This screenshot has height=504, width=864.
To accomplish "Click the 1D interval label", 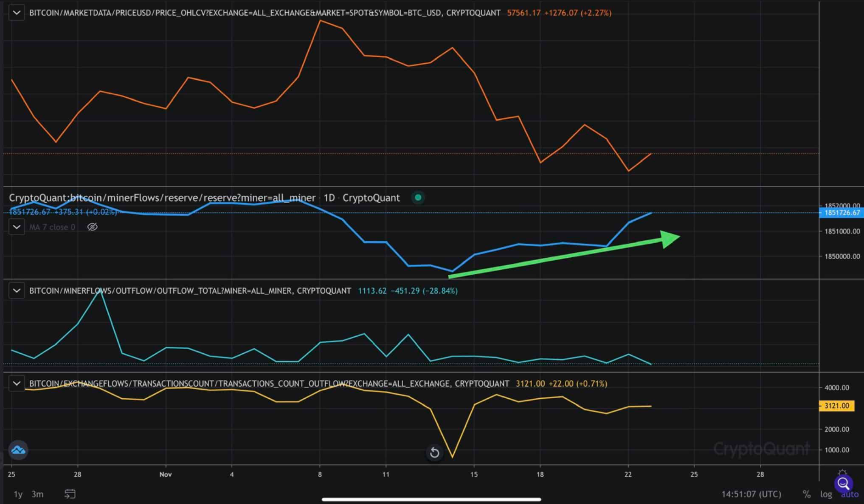I will tap(329, 198).
